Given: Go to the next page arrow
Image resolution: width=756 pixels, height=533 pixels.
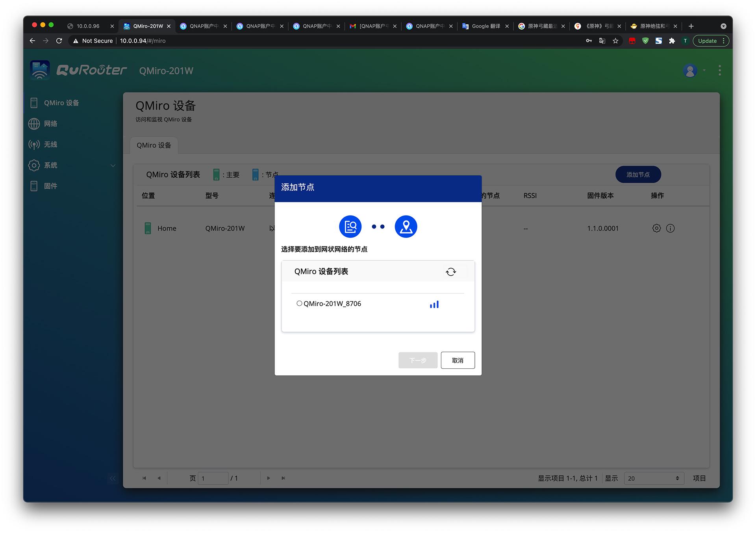Looking at the screenshot, I should pyautogui.click(x=269, y=478).
